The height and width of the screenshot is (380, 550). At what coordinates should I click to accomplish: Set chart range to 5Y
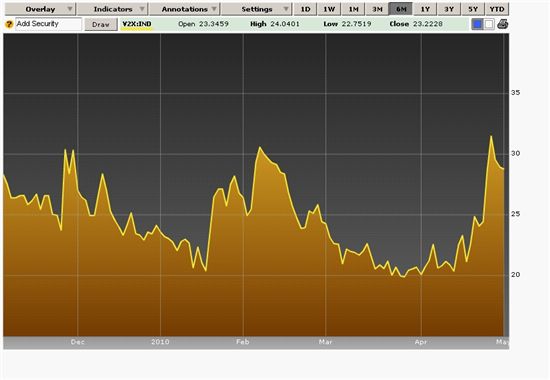[x=473, y=9]
